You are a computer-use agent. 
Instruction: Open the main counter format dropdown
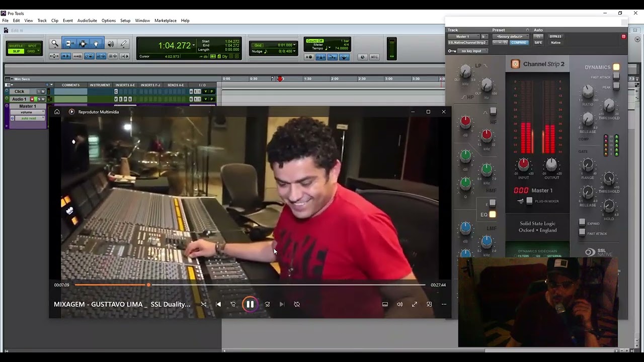point(194,45)
